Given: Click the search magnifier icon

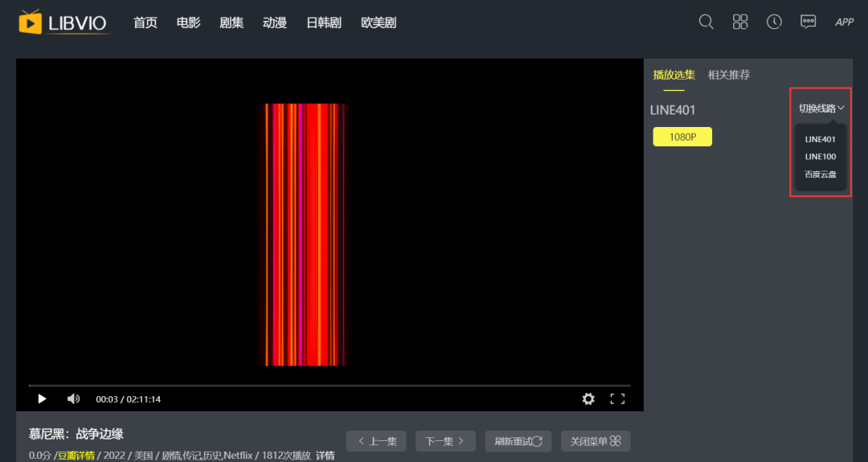Looking at the screenshot, I should (706, 22).
